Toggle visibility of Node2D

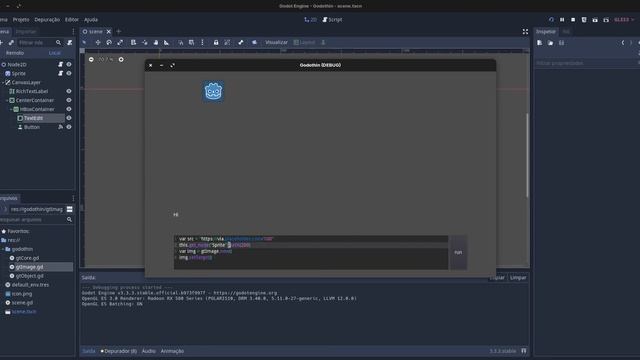click(69, 64)
